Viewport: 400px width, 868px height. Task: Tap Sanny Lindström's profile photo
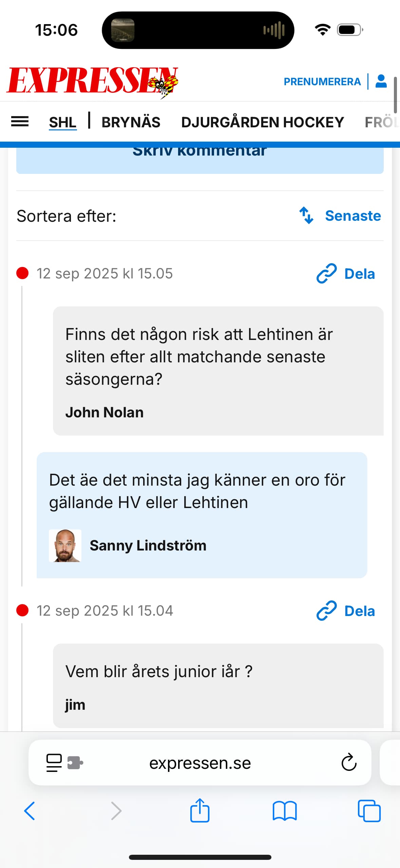(x=65, y=545)
